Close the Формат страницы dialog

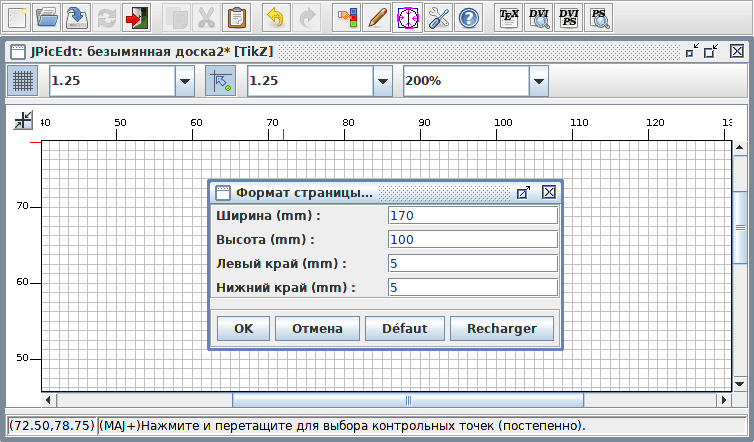pos(549,192)
